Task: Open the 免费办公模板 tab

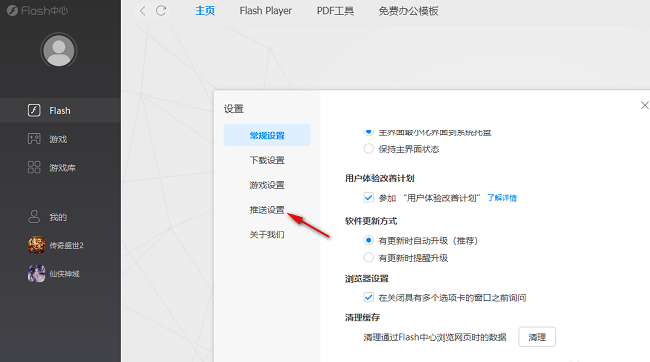Action: [x=408, y=11]
